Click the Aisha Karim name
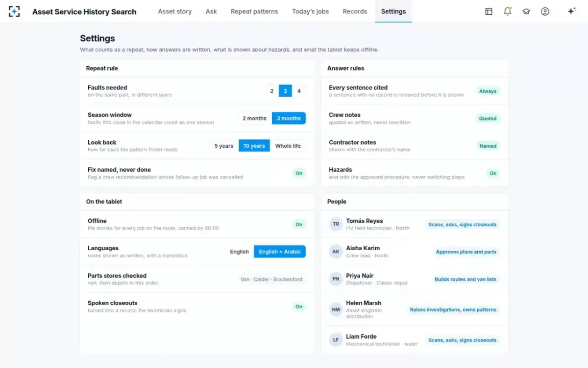 363,248
